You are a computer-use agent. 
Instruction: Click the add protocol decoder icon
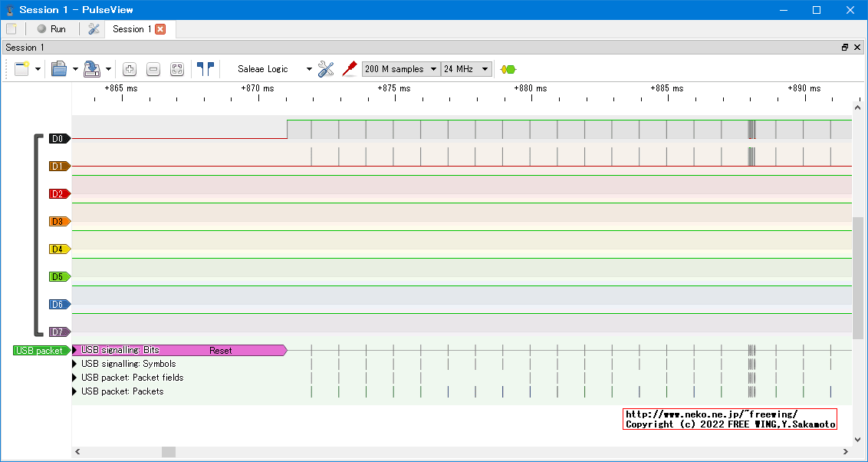[508, 69]
